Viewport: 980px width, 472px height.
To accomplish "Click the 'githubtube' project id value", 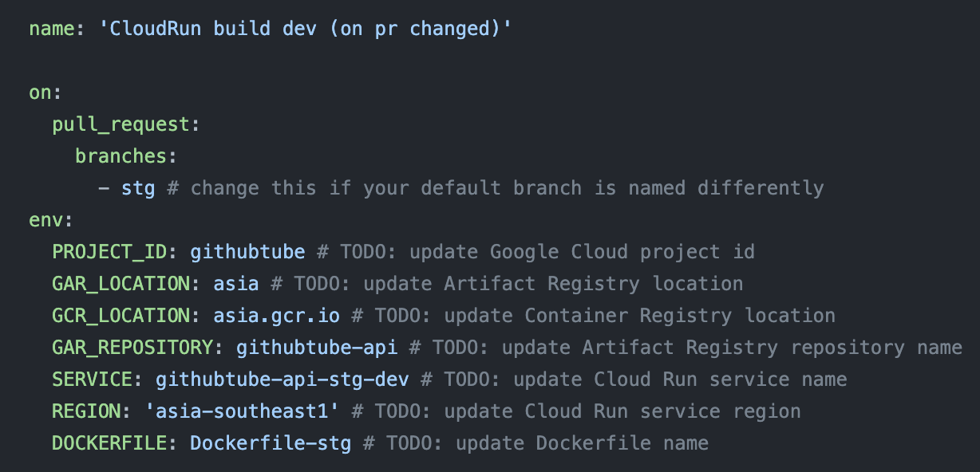I will pos(247,252).
